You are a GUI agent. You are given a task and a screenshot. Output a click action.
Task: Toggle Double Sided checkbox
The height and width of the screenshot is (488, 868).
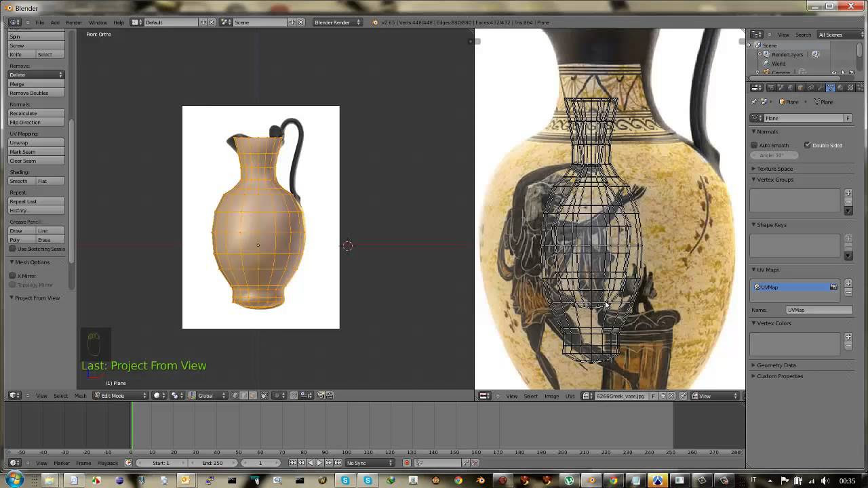click(807, 145)
